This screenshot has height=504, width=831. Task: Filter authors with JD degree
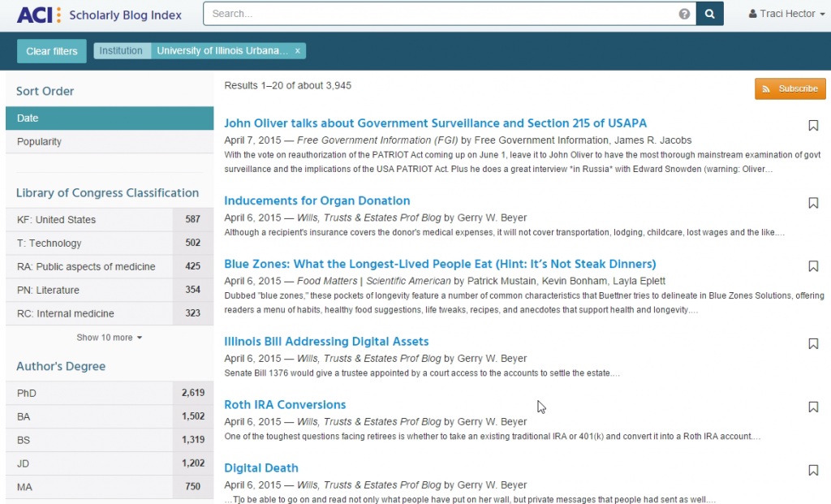[x=110, y=463]
